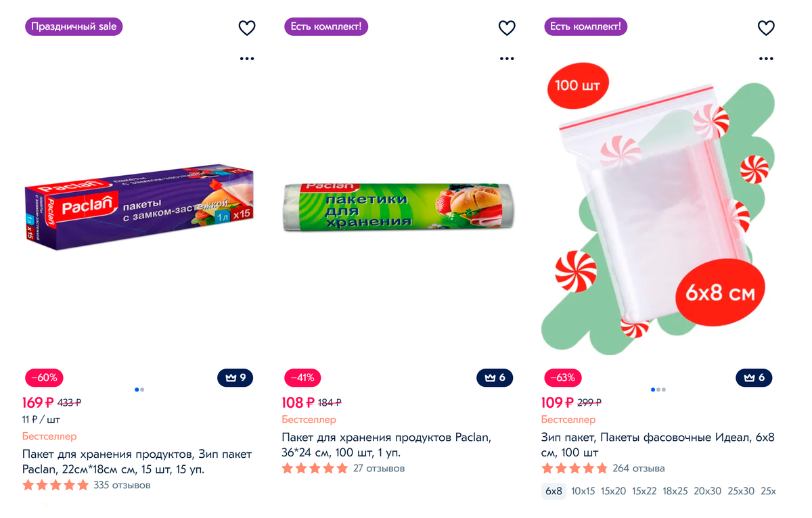Screen dimensions: 812x518
Task: Favorite the Paclan green roll storage bags
Action: (507, 28)
